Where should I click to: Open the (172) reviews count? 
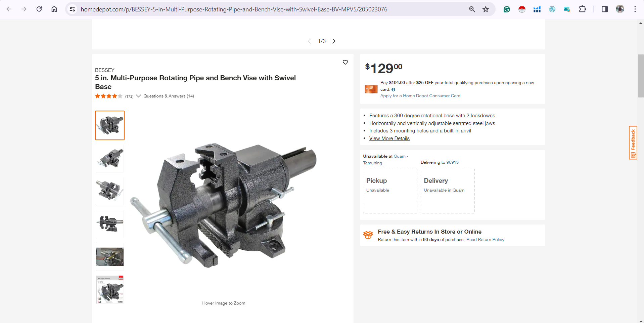[129, 96]
